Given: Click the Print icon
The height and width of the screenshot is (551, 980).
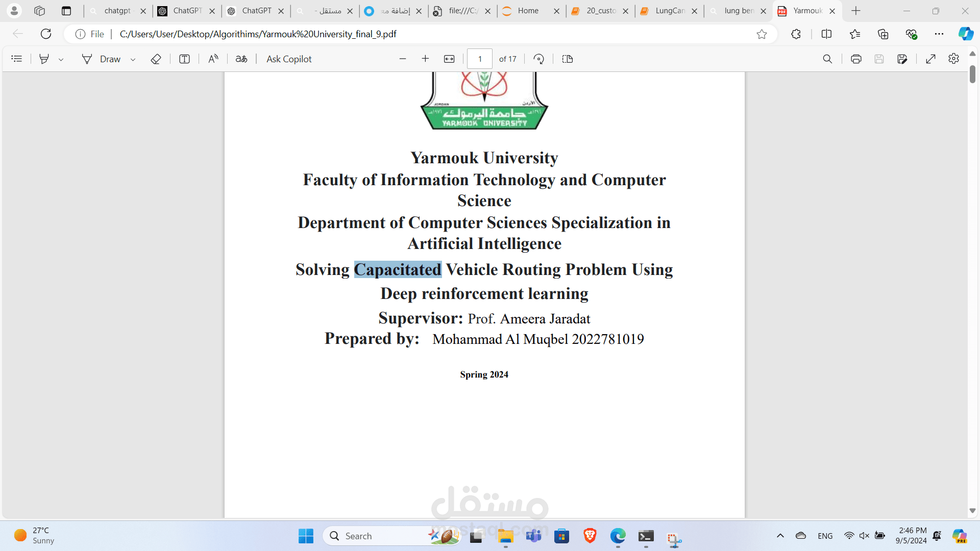Looking at the screenshot, I should (x=856, y=59).
